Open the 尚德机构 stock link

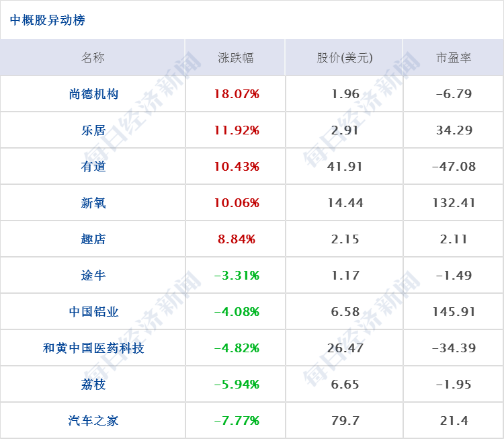(x=93, y=94)
